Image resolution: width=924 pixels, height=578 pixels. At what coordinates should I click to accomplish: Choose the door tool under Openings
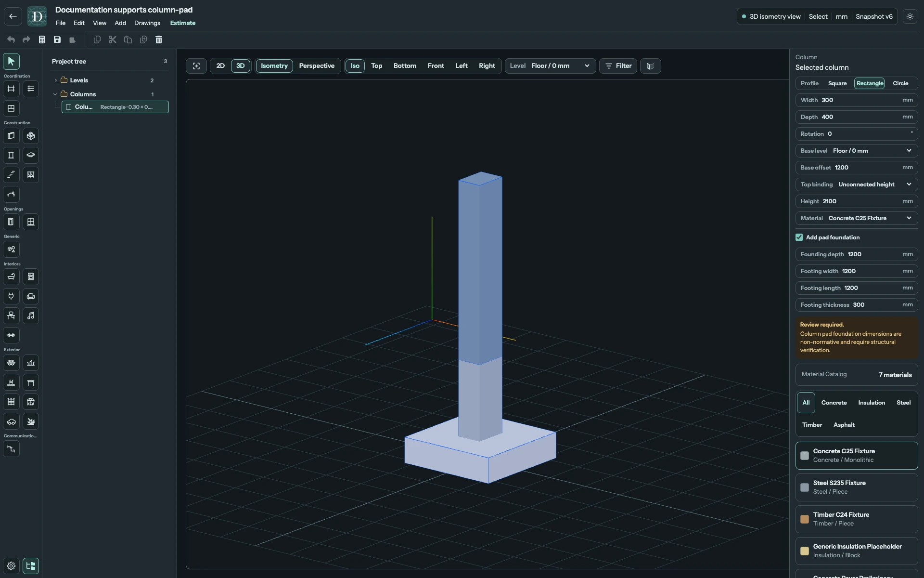[x=11, y=222]
